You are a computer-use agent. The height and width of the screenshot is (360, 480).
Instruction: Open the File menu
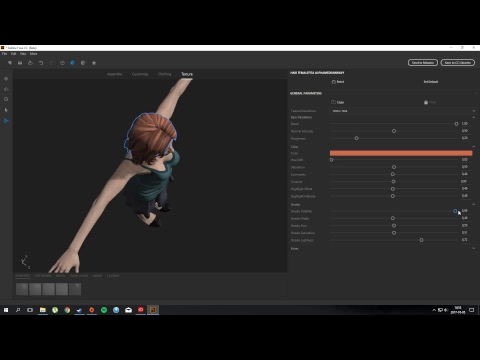click(4, 54)
